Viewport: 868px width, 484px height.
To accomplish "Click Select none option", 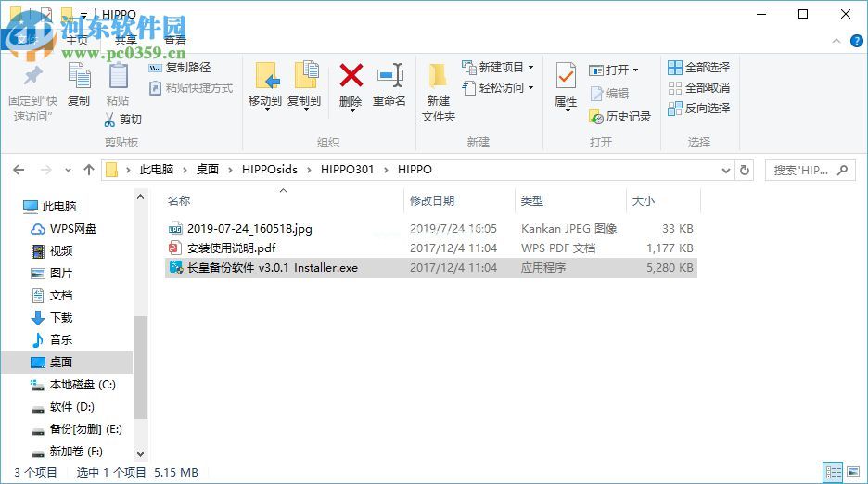I will pyautogui.click(x=698, y=87).
